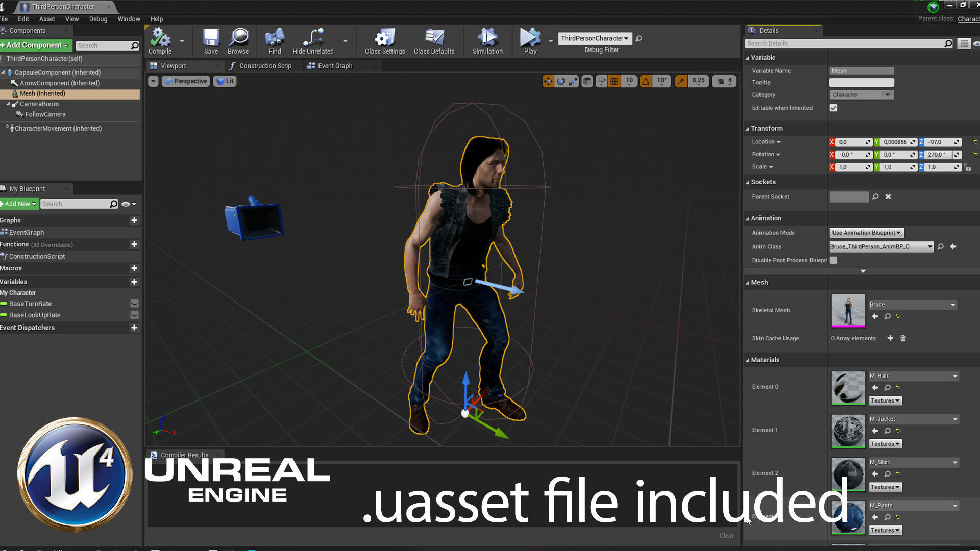Viewport: 980px width, 551px height.
Task: Add element to Skin Cache Usage array
Action: [890, 338]
